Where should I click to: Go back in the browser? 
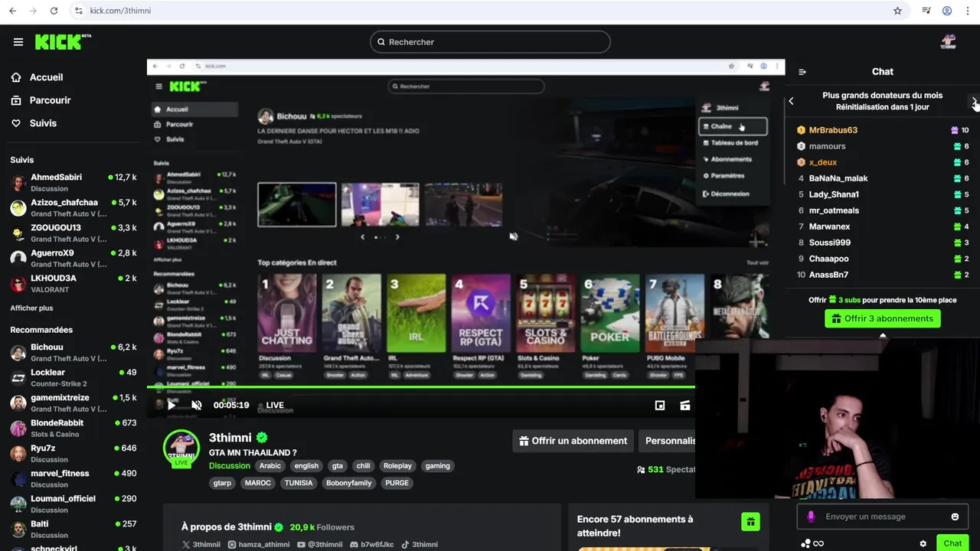tap(13, 11)
